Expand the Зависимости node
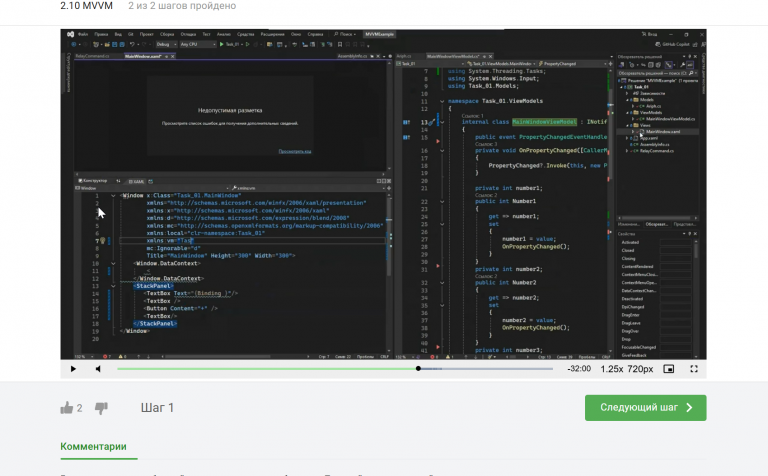Screen dimensions: 768x476 coord(628,93)
